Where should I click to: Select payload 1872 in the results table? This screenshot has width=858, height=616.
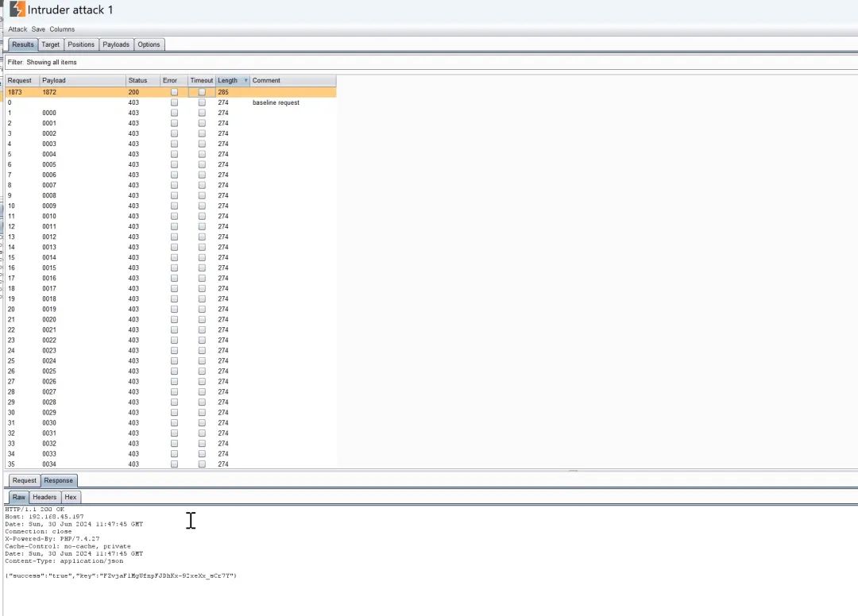[49, 92]
